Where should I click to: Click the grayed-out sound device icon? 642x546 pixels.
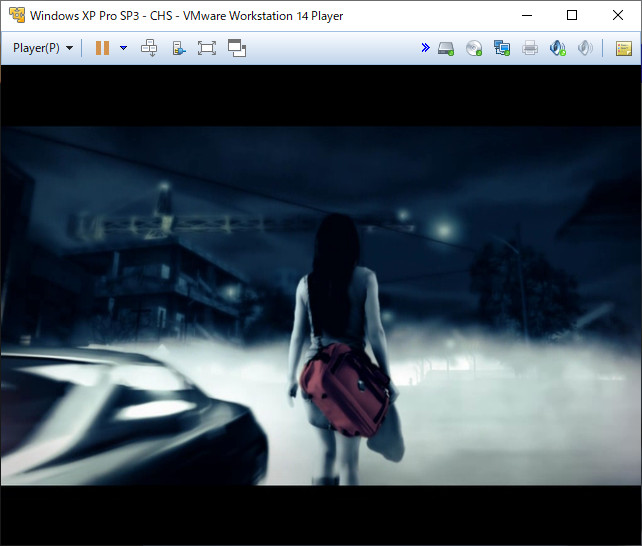click(x=585, y=48)
